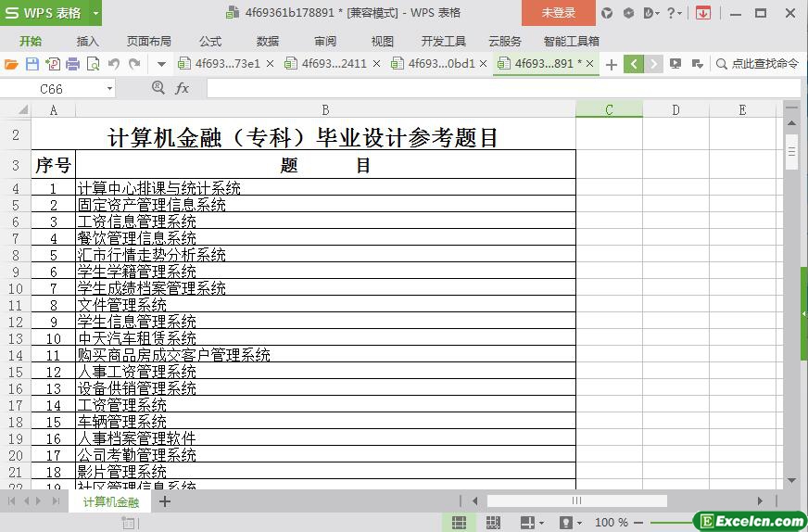Screen dimensions: 808x532
Task: Expand the Name Box dropdown arrow
Action: coord(109,89)
